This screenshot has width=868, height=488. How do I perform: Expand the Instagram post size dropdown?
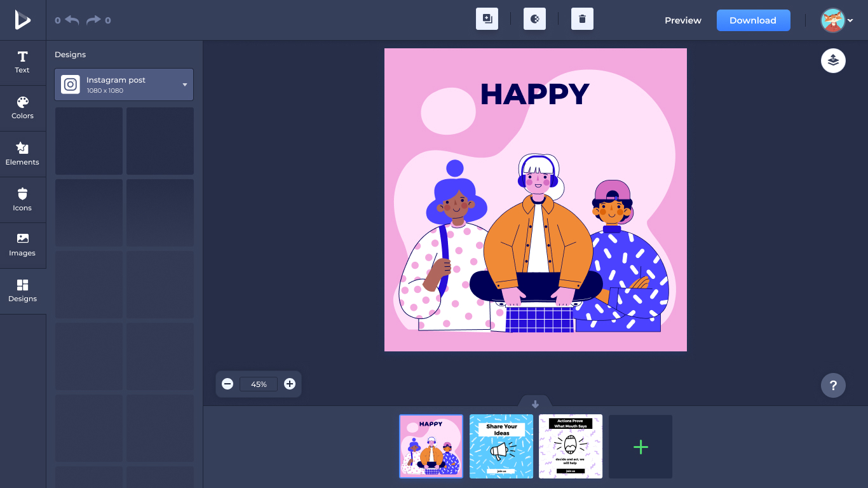[x=124, y=85]
